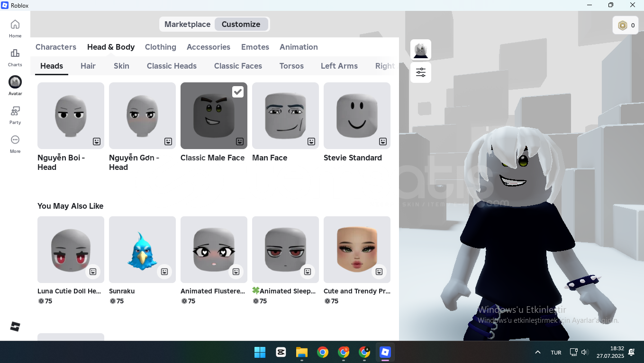Select the Skin subtab
Image resolution: width=644 pixels, height=363 pixels.
click(121, 66)
